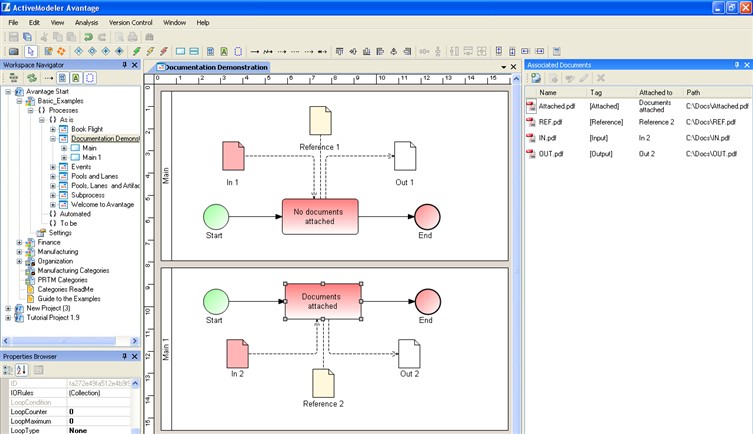The image size is (753, 434).
Task: Pin the Workspace Navigator panel
Action: tap(124, 65)
